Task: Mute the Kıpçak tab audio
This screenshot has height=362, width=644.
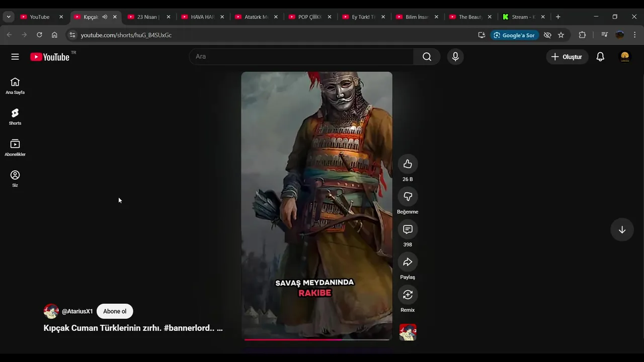Action: (x=105, y=17)
